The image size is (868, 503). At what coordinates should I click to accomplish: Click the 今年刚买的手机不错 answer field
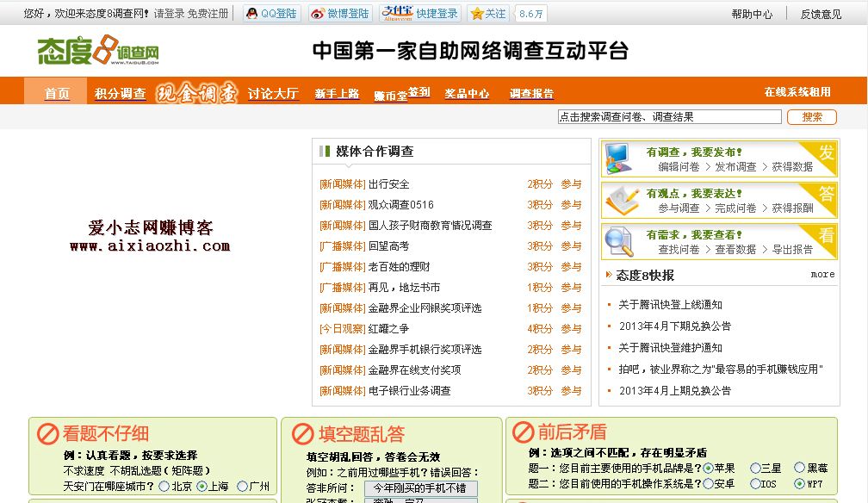pyautogui.click(x=421, y=488)
